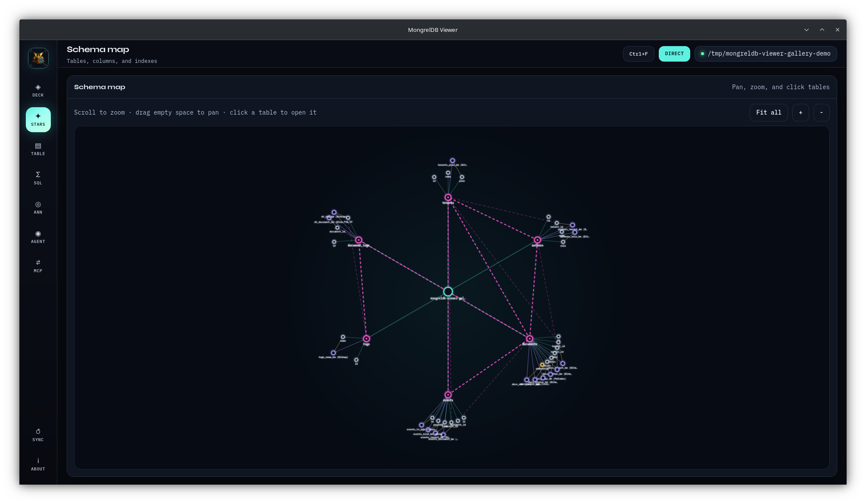866x504 pixels.
Task: Open the tenants table node
Action: click(448, 197)
